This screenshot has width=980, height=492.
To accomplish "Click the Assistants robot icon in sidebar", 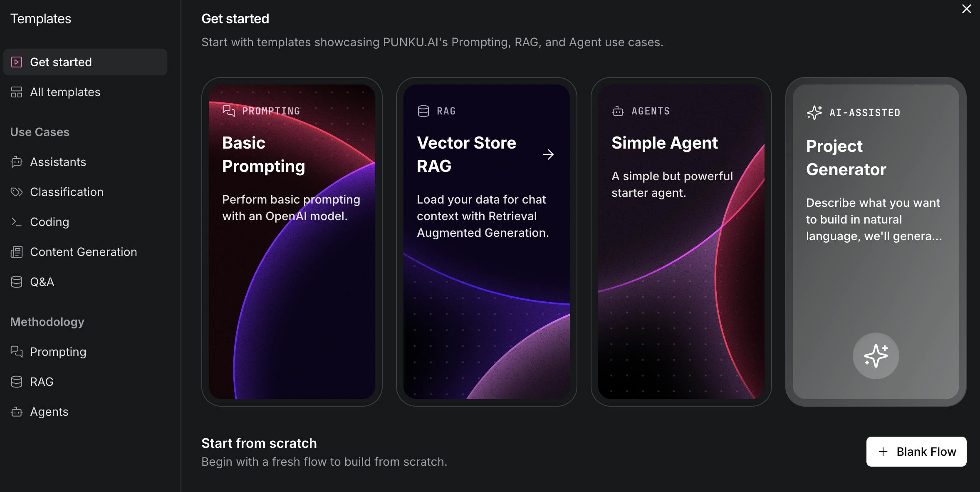I will [17, 162].
